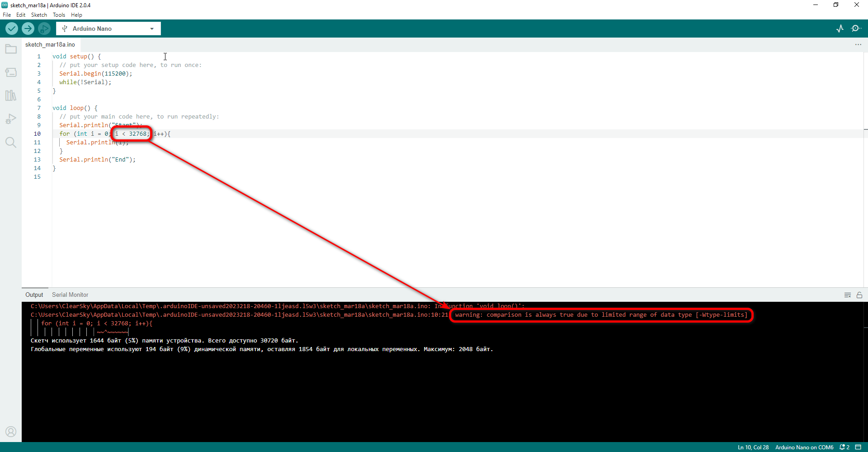868x452 pixels.
Task: Minimize the Arduino IDE window
Action: point(816,5)
